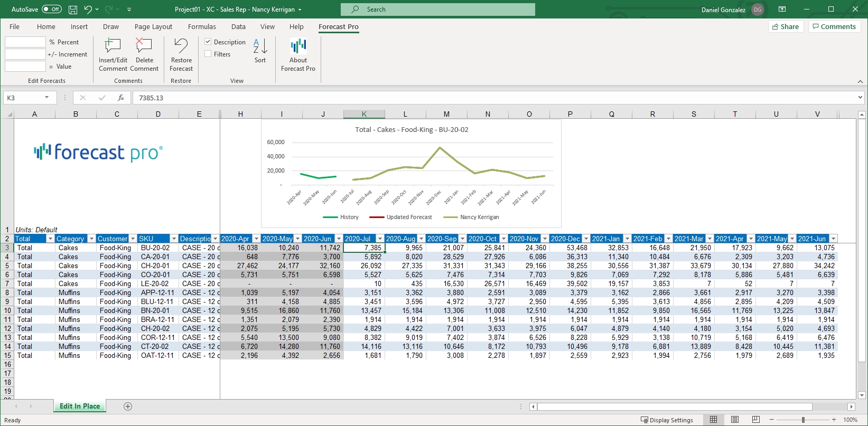Open the Draw tab

111,26
